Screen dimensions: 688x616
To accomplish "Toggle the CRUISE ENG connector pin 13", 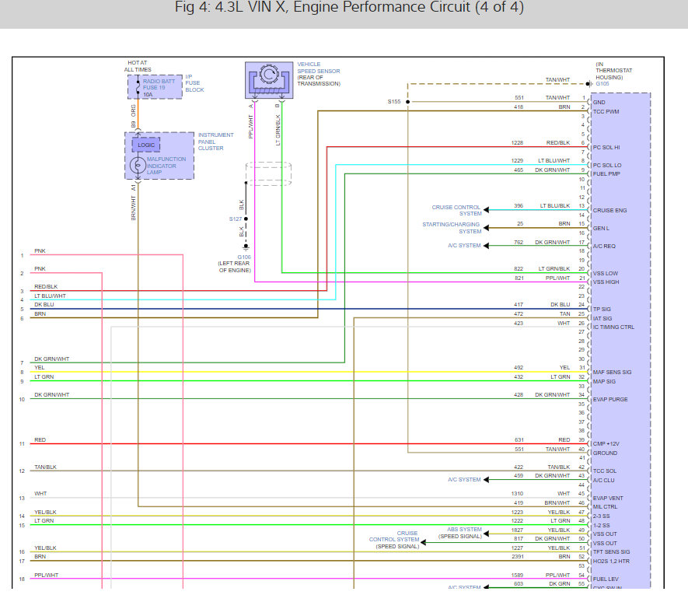I will click(587, 208).
